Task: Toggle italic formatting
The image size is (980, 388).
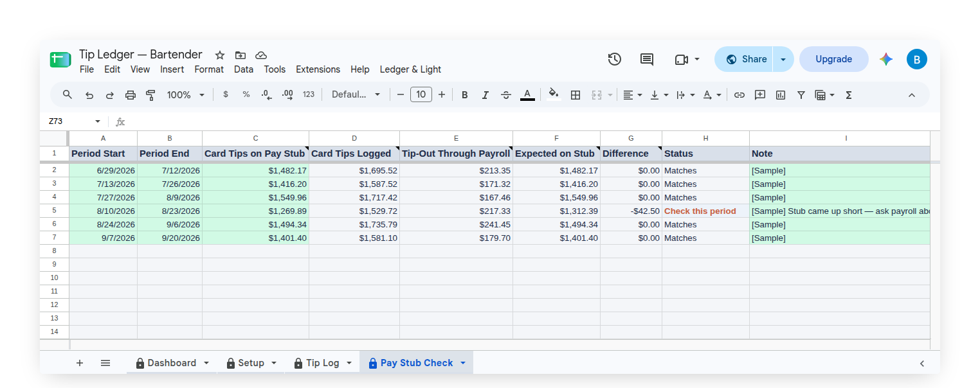Action: coord(485,95)
